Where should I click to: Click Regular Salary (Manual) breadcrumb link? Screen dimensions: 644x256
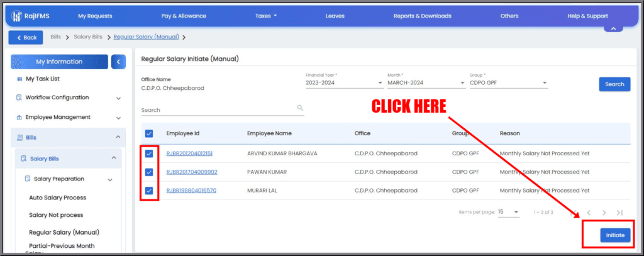[146, 36]
